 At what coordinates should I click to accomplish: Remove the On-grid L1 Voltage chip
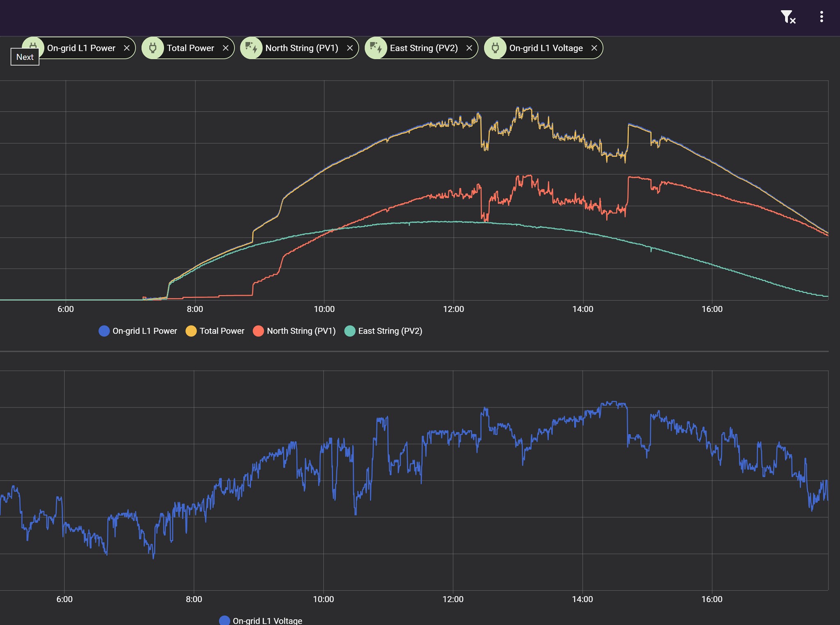(x=594, y=48)
